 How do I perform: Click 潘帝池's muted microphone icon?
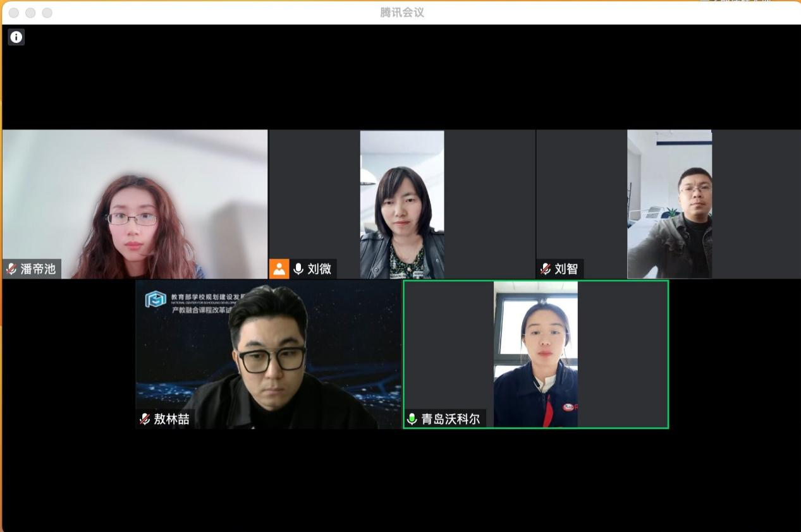click(x=11, y=269)
